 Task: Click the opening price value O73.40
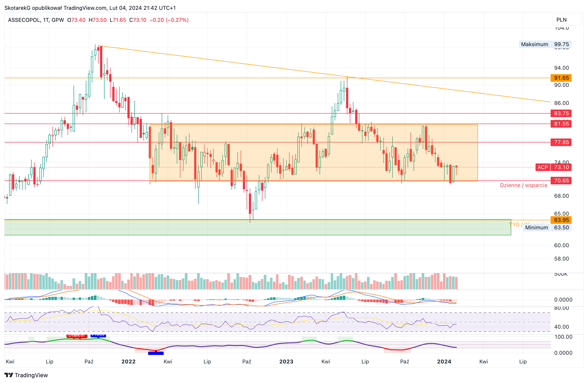pos(76,20)
